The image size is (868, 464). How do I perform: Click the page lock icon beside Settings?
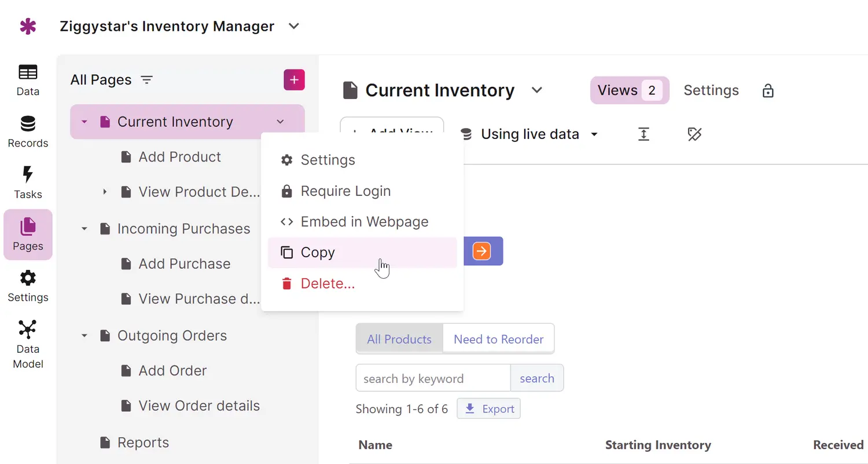tap(768, 91)
